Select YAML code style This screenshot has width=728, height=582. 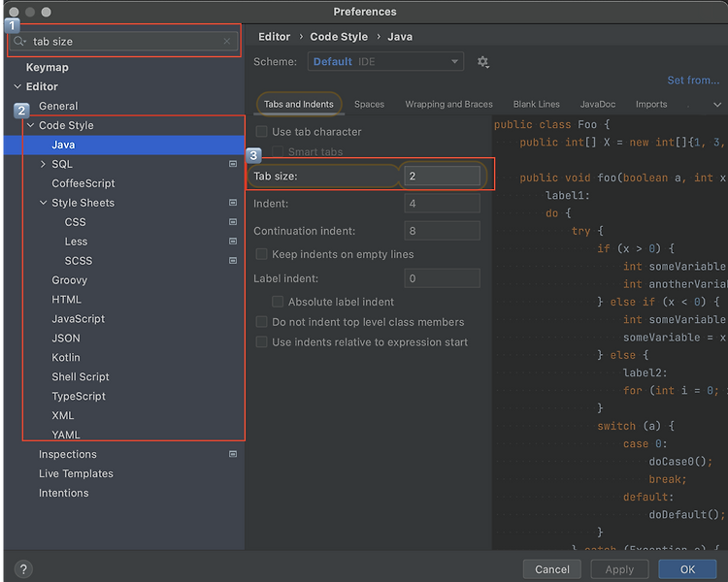[x=66, y=435]
